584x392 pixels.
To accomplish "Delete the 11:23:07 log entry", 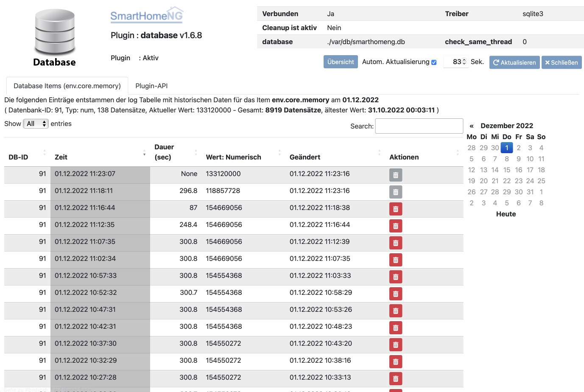I will (396, 175).
